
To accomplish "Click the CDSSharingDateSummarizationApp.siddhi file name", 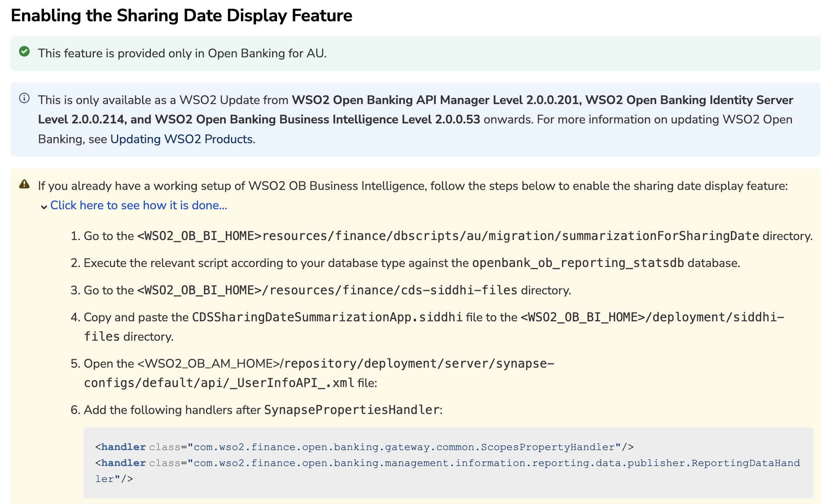I will [x=327, y=316].
